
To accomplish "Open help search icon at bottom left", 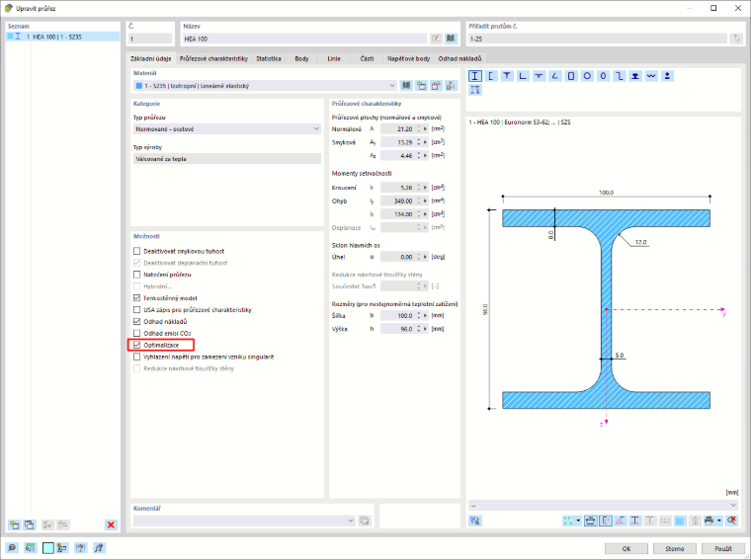I will [12, 548].
